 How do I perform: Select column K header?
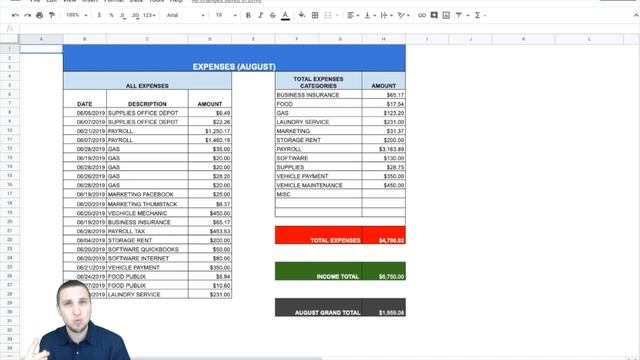(x=523, y=39)
